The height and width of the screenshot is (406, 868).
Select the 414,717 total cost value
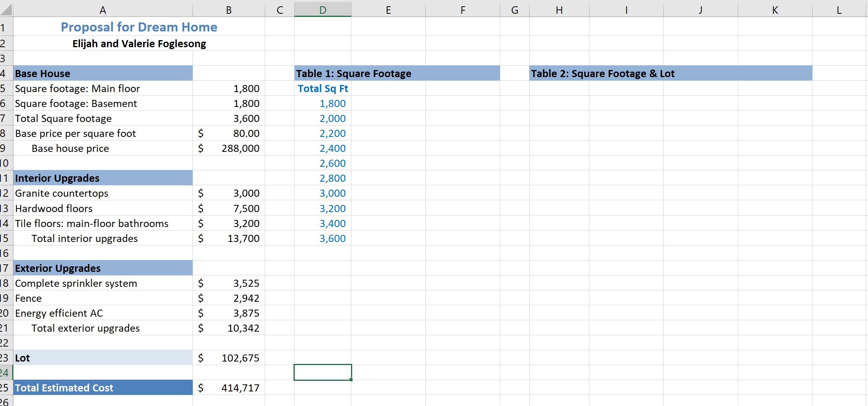[228, 388]
